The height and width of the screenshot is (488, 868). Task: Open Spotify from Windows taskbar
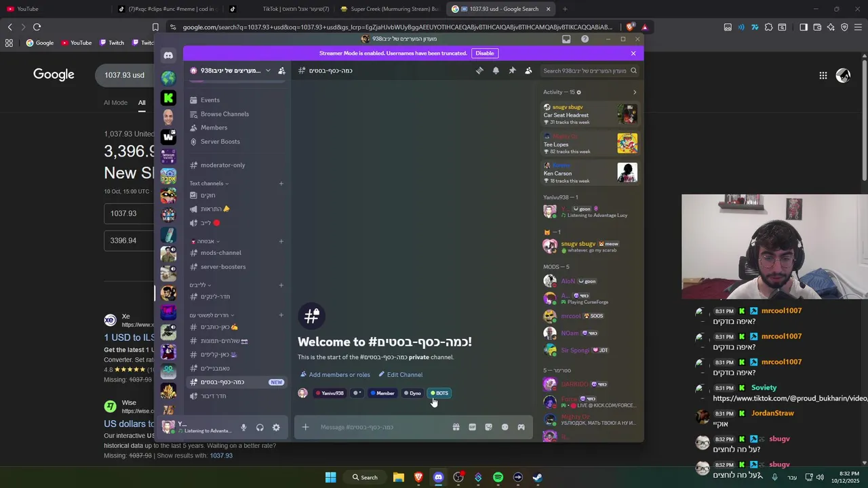point(498,477)
